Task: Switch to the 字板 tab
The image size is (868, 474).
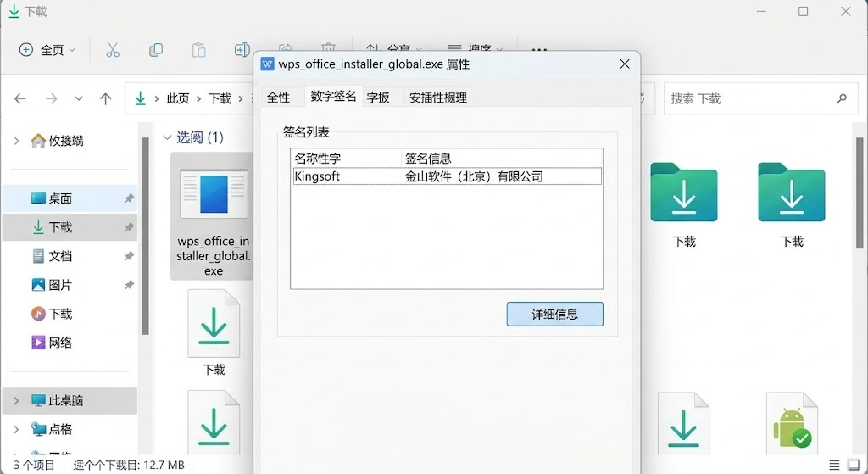Action: (x=378, y=98)
